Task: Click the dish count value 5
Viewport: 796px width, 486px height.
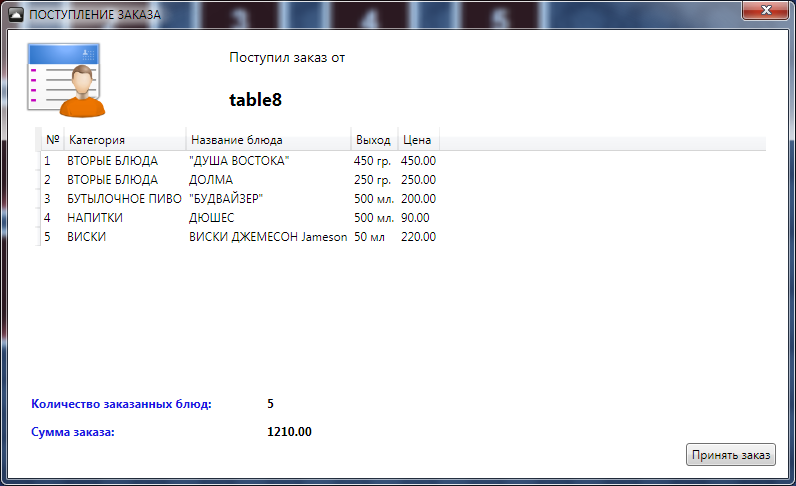Action: (271, 404)
